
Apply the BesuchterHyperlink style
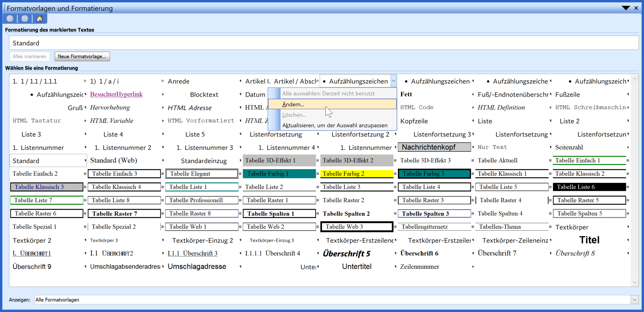[116, 94]
